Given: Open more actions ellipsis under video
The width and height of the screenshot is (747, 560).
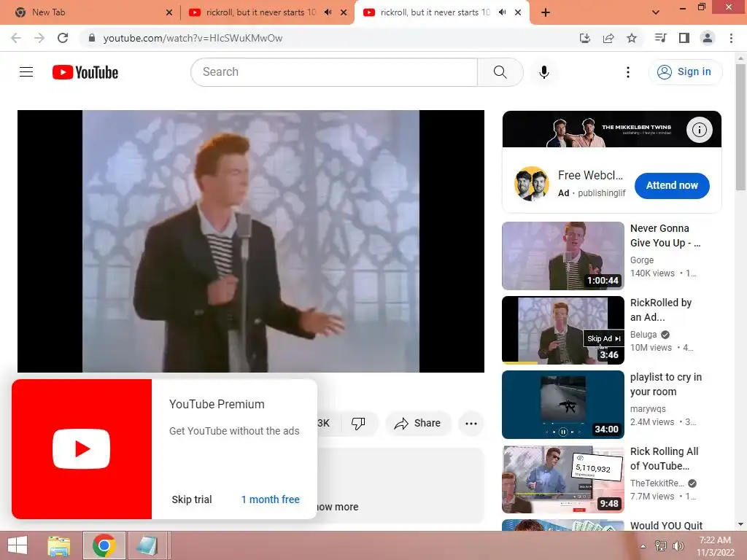Looking at the screenshot, I should [471, 424].
